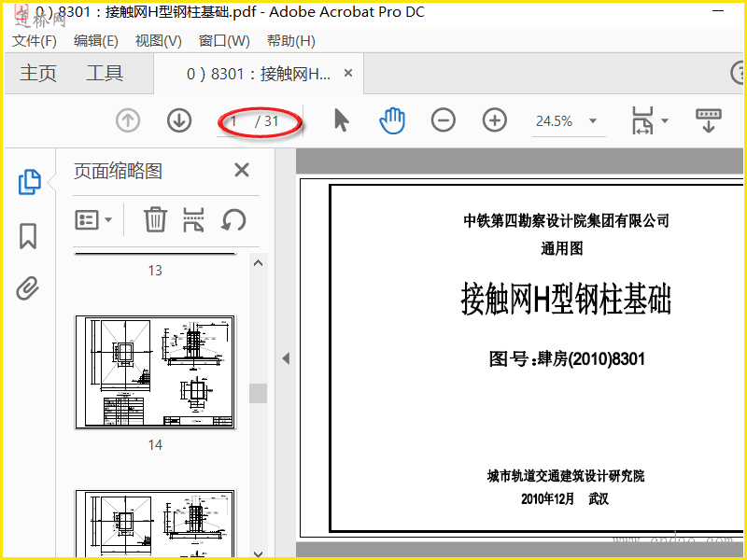
Task: Click page label 14 under thumbnail
Action: pos(155,445)
